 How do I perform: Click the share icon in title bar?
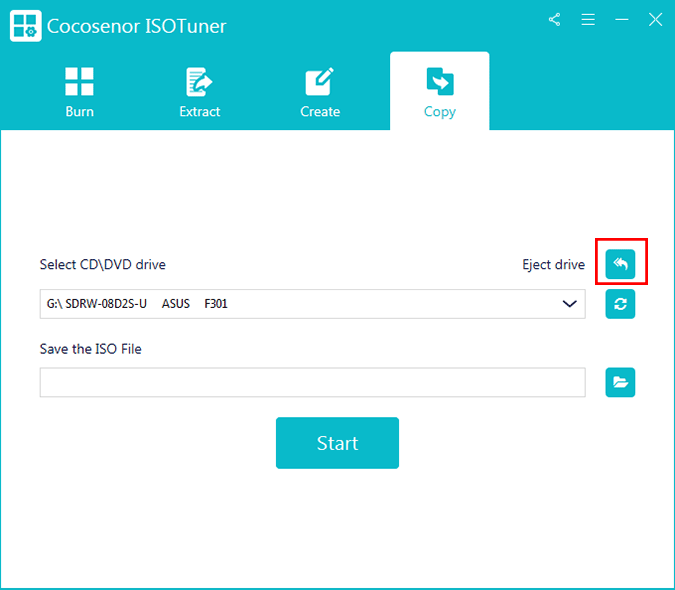[x=554, y=19]
